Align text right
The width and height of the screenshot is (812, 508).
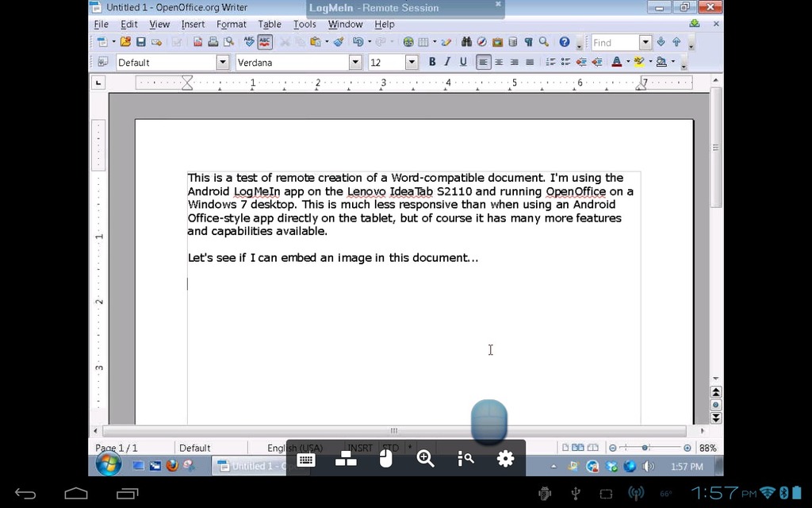click(x=514, y=62)
